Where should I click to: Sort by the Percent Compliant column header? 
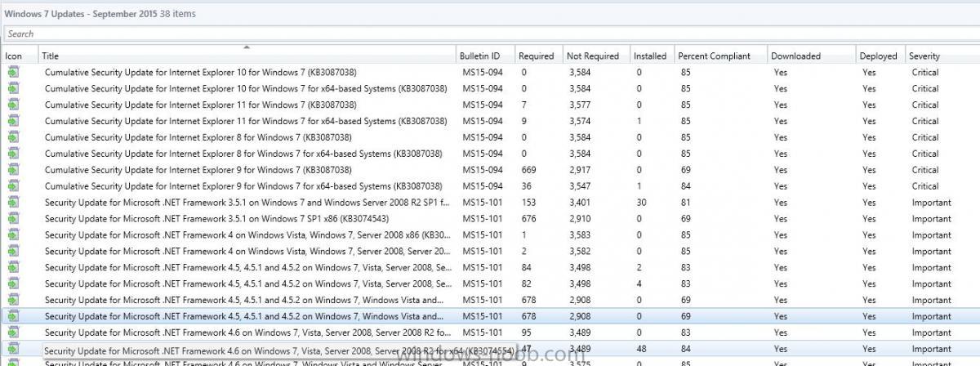[x=721, y=56]
